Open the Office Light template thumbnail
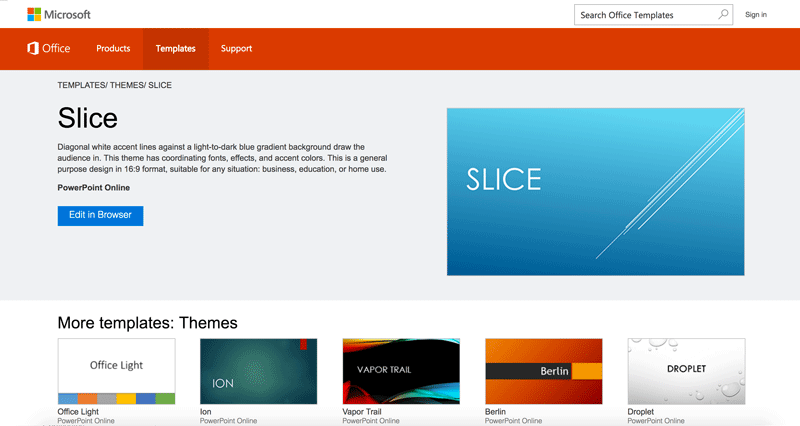The image size is (800, 426). click(x=116, y=371)
